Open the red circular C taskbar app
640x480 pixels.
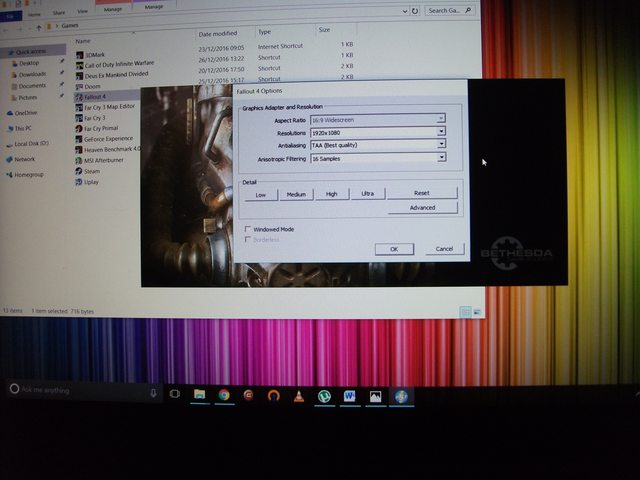click(249, 395)
